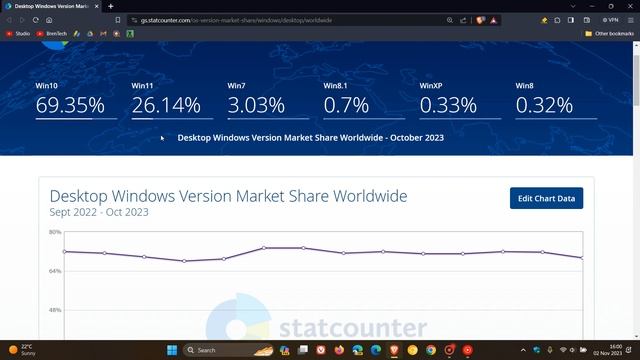
Task: Click the browser forward arrow
Action: [22, 20]
